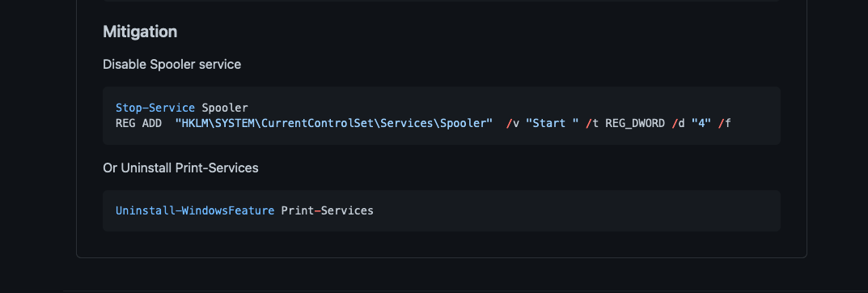This screenshot has width=868, height=293.
Task: Click empty space in Uninstall-WindowsFeature code block
Action: (x=576, y=211)
